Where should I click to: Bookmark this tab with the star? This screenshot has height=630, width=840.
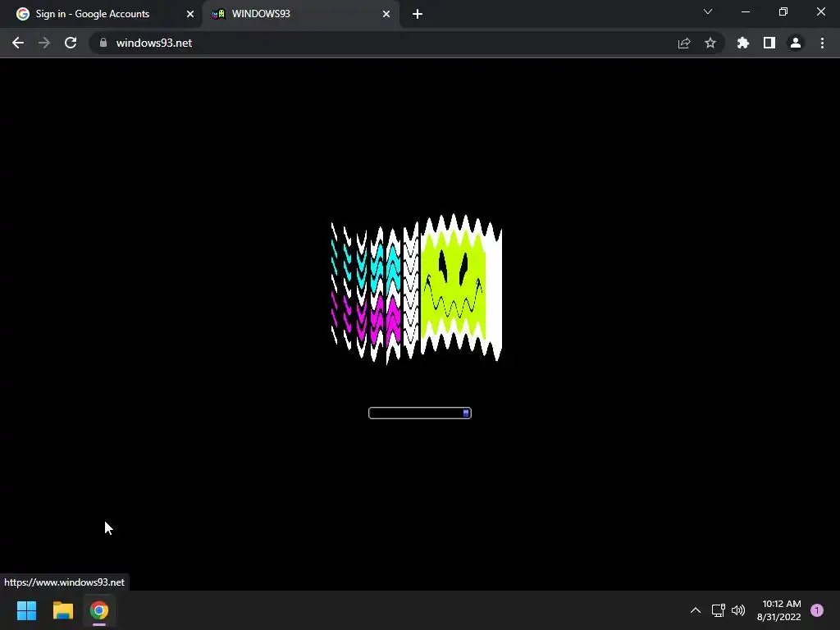pos(710,43)
